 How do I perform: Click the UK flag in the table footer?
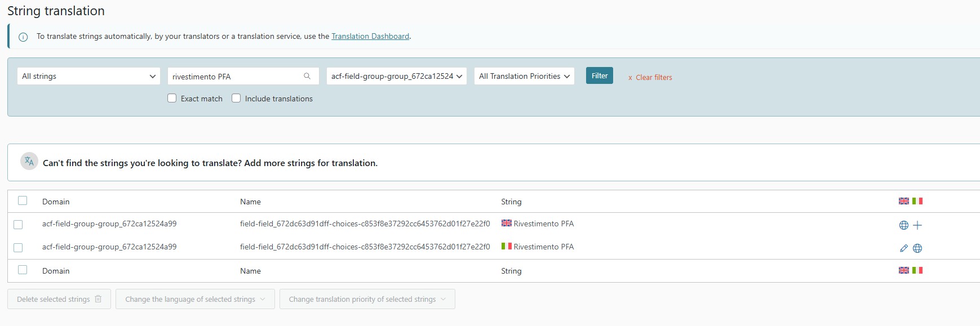(904, 270)
